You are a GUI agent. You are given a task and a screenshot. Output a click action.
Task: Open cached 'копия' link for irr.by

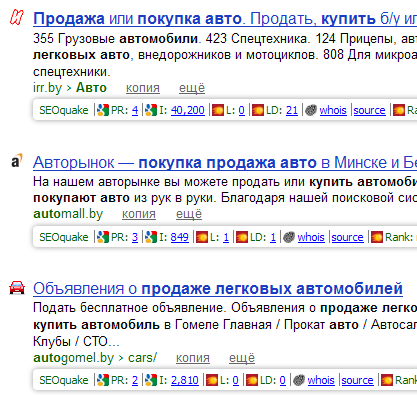143,88
